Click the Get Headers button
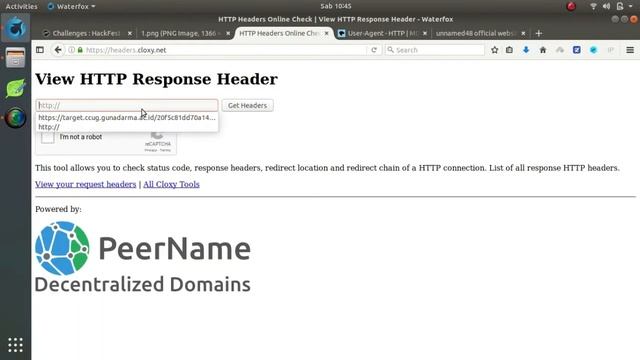The width and height of the screenshot is (640, 360). 247,105
